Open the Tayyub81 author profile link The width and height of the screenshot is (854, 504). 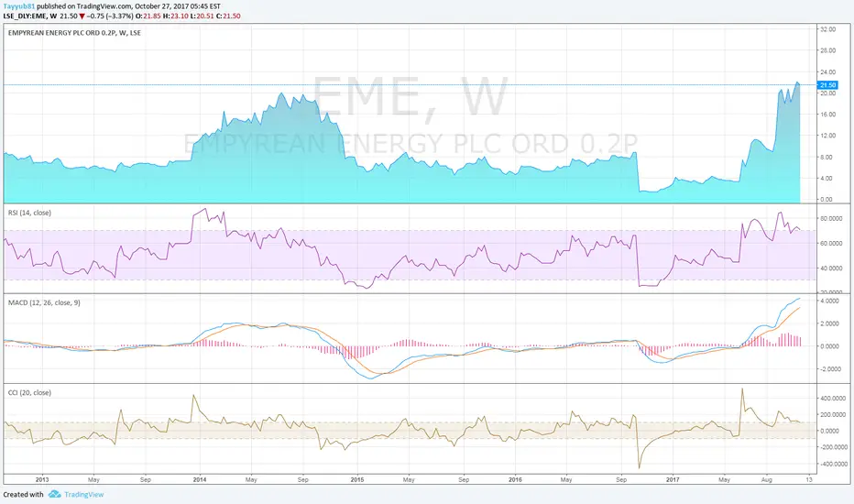[x=19, y=6]
